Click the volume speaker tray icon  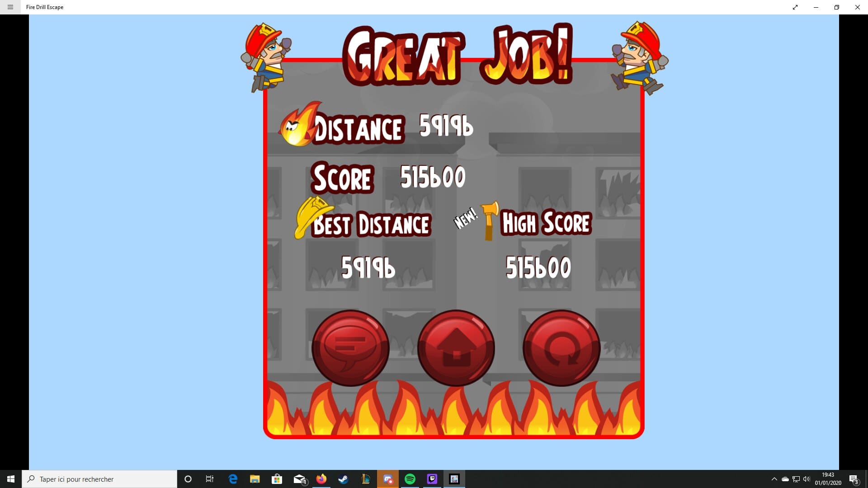(x=807, y=479)
